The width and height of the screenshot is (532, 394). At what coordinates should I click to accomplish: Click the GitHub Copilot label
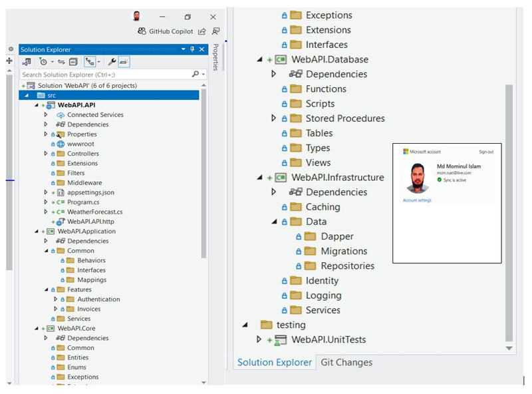click(171, 31)
